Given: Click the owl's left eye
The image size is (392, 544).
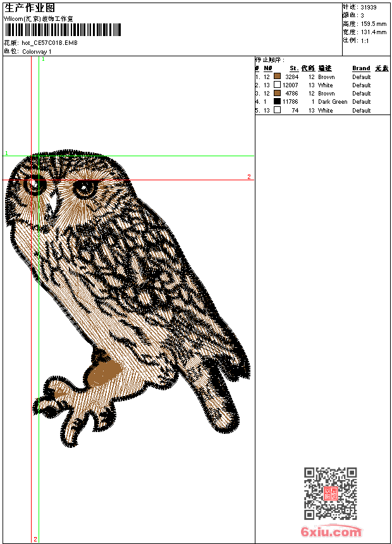Looking at the screenshot, I should pyautogui.click(x=32, y=184).
